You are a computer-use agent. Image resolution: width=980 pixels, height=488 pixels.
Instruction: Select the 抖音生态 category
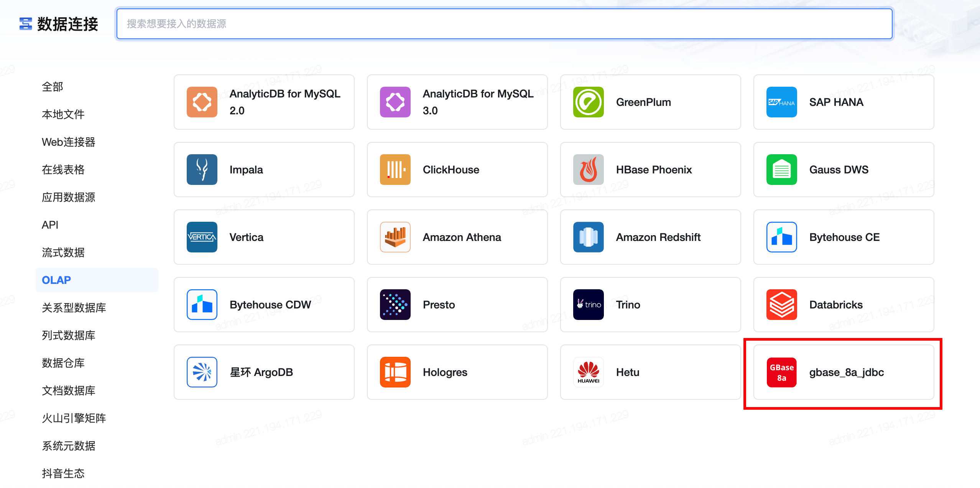pyautogui.click(x=97, y=473)
